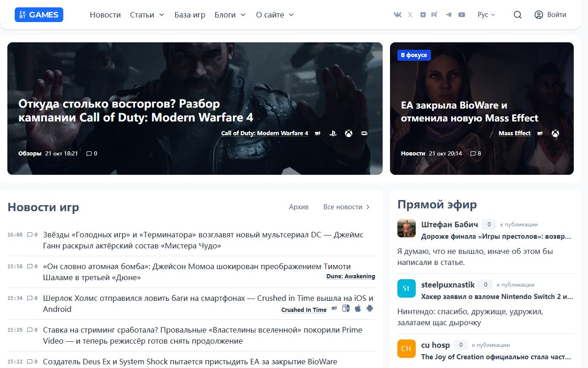Image resolution: width=588 pixels, height=368 pixels.
Task: Click PC icon on Mass Effect banner
Action: [x=540, y=133]
